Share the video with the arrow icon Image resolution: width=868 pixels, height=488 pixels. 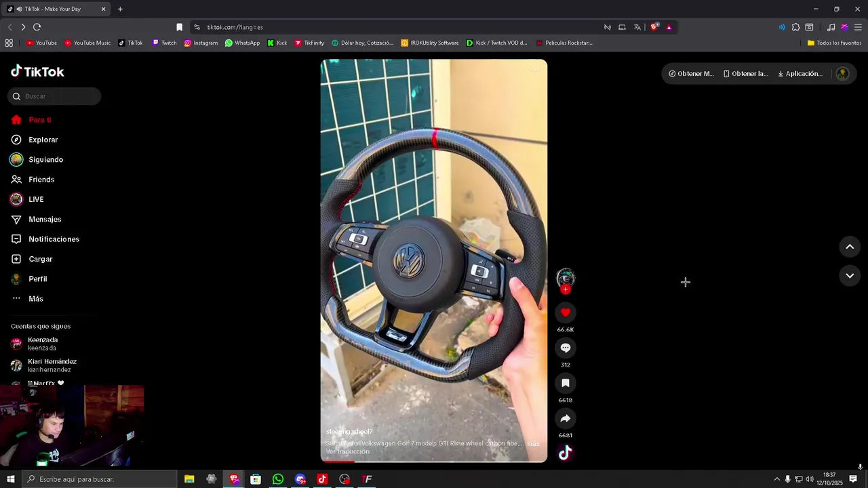point(566,418)
